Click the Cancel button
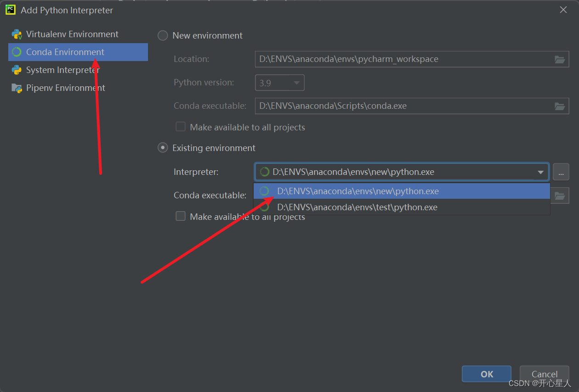Image resolution: width=579 pixels, height=392 pixels. 545,374
